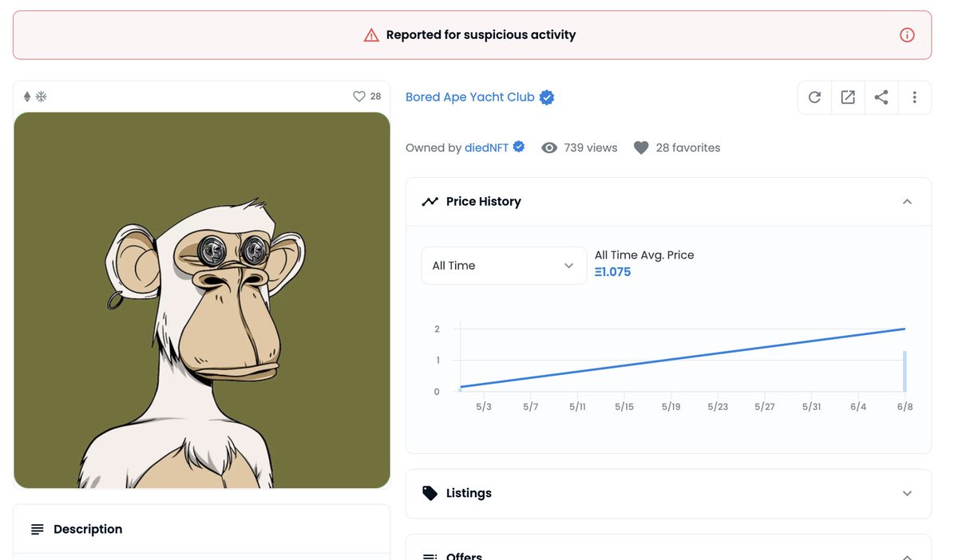Click the eye views icon
The width and height of the screenshot is (958, 560).
(549, 148)
